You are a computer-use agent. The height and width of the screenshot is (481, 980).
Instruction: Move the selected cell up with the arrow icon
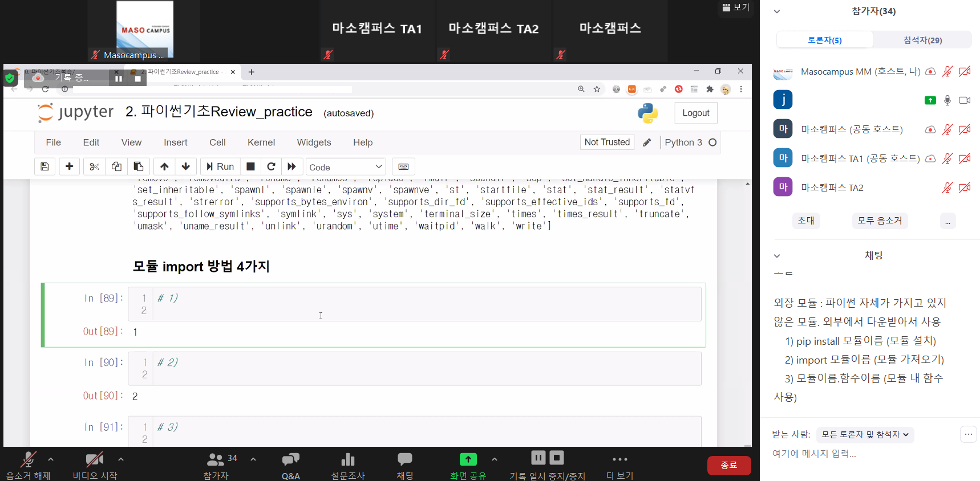[x=164, y=166]
